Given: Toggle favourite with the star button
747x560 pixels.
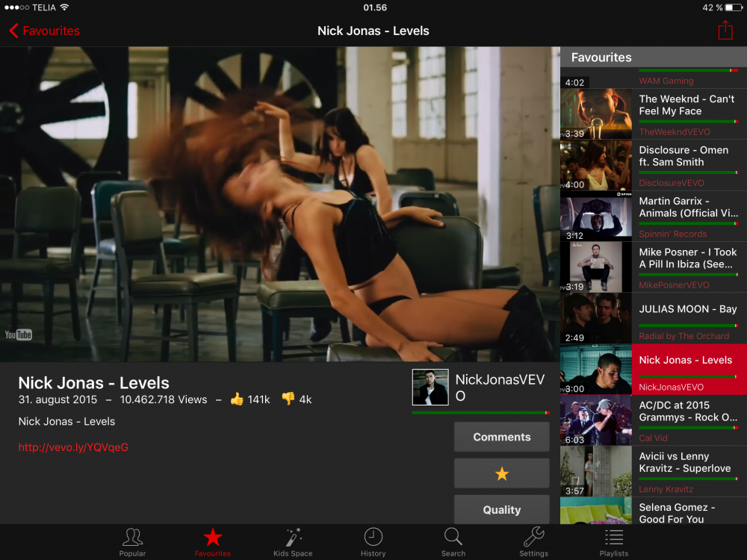Looking at the screenshot, I should coord(502,473).
